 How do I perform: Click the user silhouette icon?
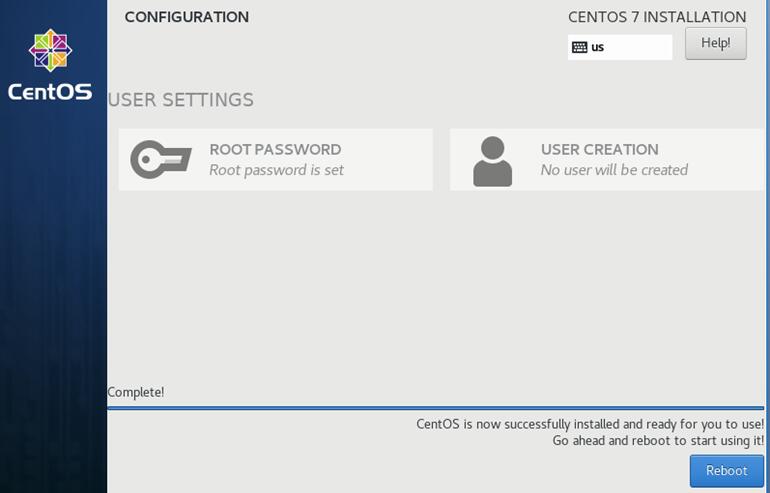493,162
